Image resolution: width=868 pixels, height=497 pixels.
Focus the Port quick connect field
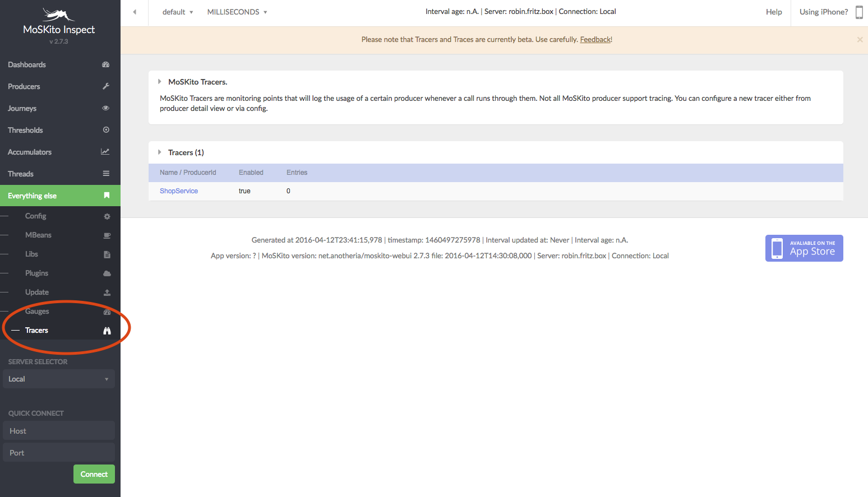pyautogui.click(x=59, y=452)
